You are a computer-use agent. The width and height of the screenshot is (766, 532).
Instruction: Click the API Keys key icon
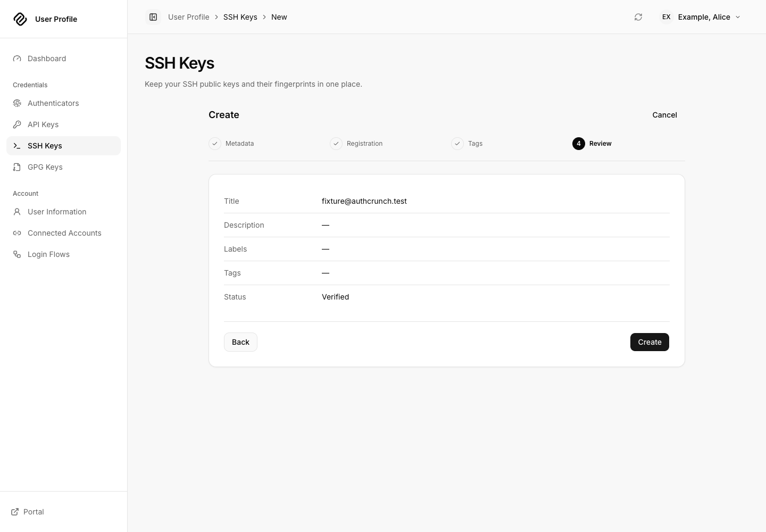(x=17, y=124)
